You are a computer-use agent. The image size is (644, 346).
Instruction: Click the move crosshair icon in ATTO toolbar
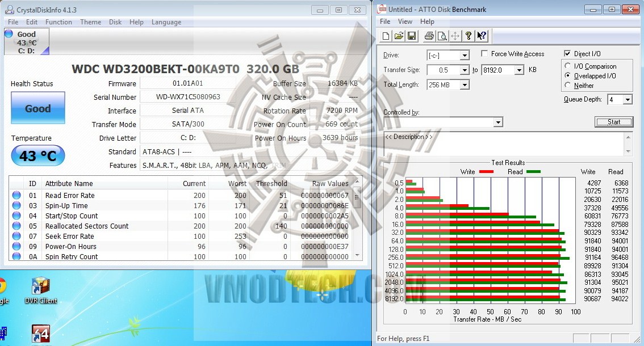tap(455, 36)
